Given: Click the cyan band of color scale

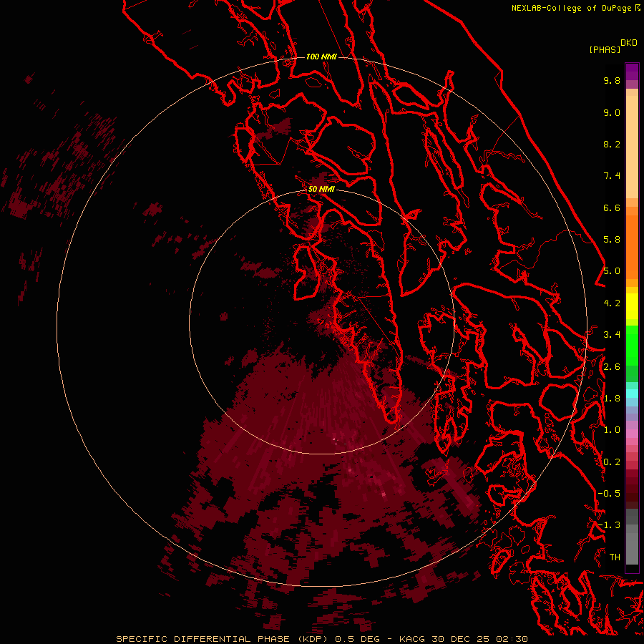Looking at the screenshot, I should [x=632, y=394].
